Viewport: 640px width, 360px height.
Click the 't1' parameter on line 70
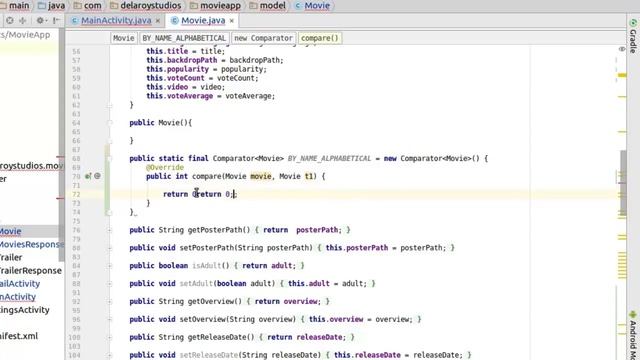pos(309,176)
